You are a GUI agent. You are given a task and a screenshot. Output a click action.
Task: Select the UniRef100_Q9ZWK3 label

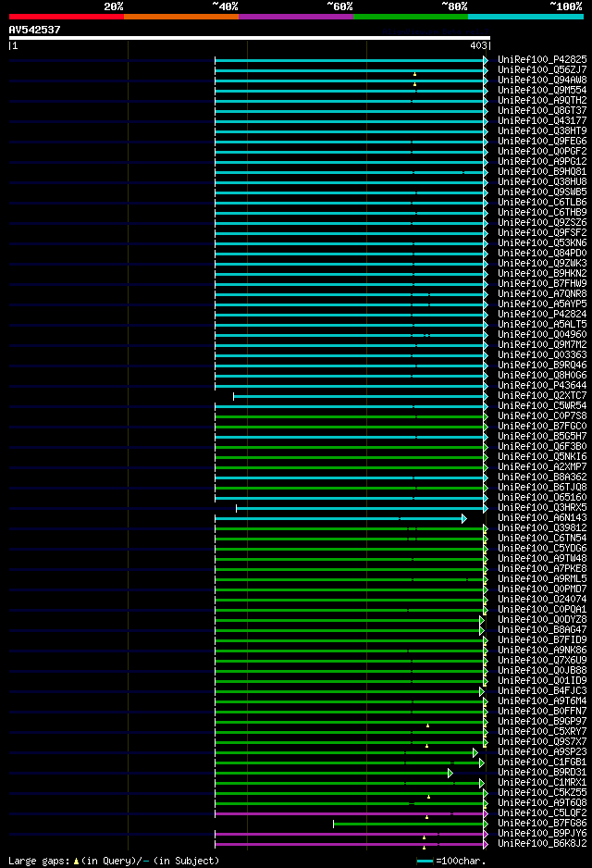(542, 264)
